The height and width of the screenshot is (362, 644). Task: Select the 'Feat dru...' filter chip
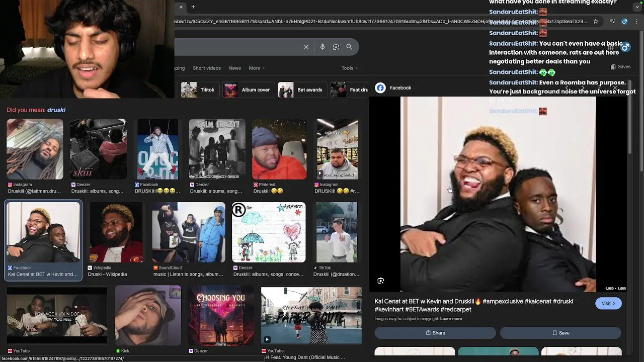coord(350,89)
